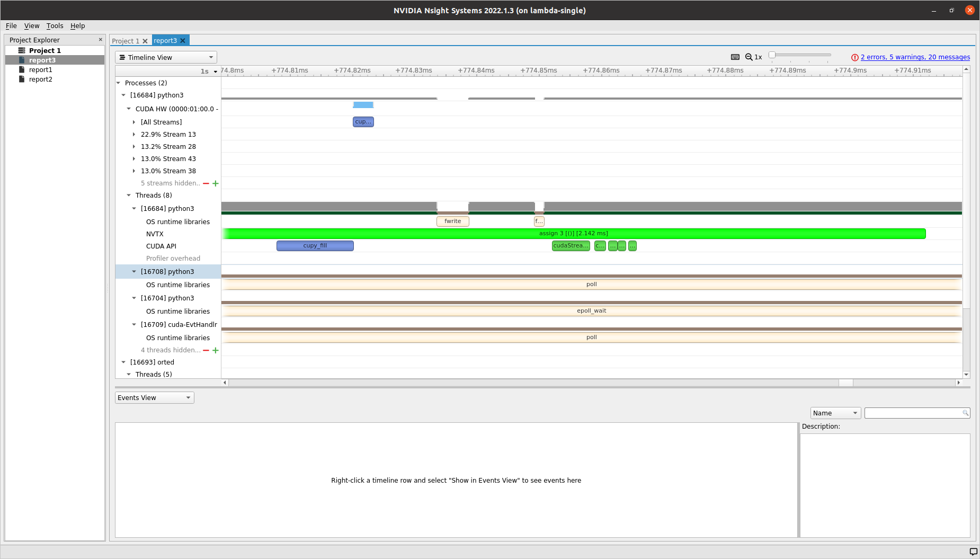Image resolution: width=980 pixels, height=559 pixels.
Task: Select report2 in Project Explorer
Action: tap(41, 79)
